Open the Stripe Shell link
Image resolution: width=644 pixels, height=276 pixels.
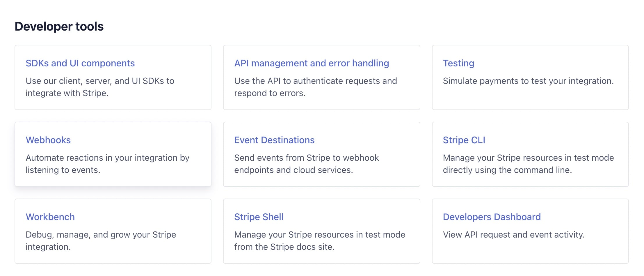(x=259, y=217)
